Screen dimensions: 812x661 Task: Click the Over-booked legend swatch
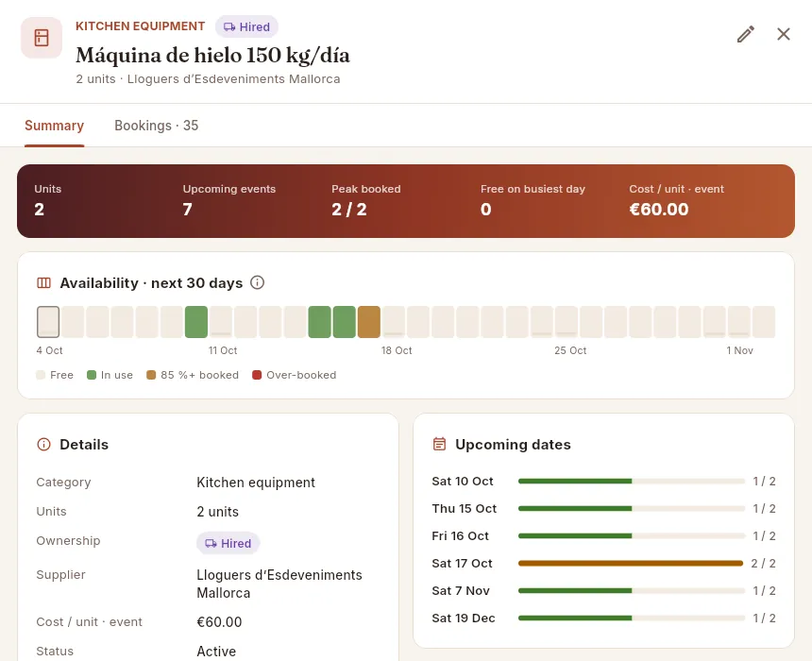coord(257,375)
